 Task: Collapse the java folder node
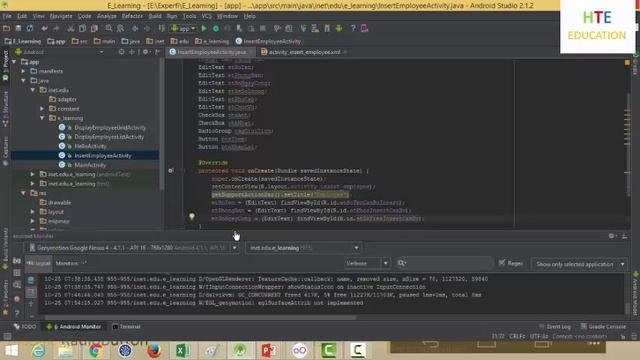pos(24,80)
